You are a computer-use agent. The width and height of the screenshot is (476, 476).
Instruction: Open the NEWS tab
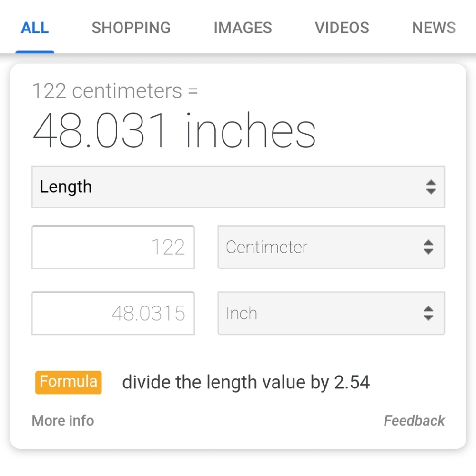pos(434,28)
